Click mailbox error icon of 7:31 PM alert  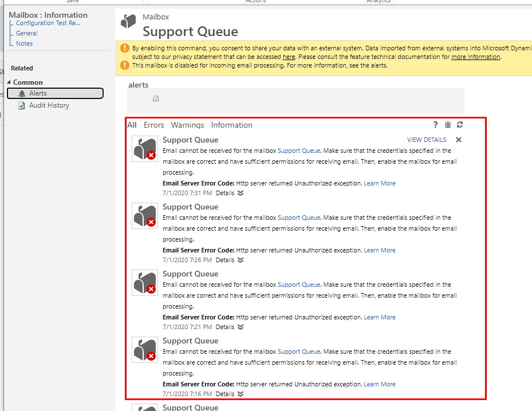point(144,149)
